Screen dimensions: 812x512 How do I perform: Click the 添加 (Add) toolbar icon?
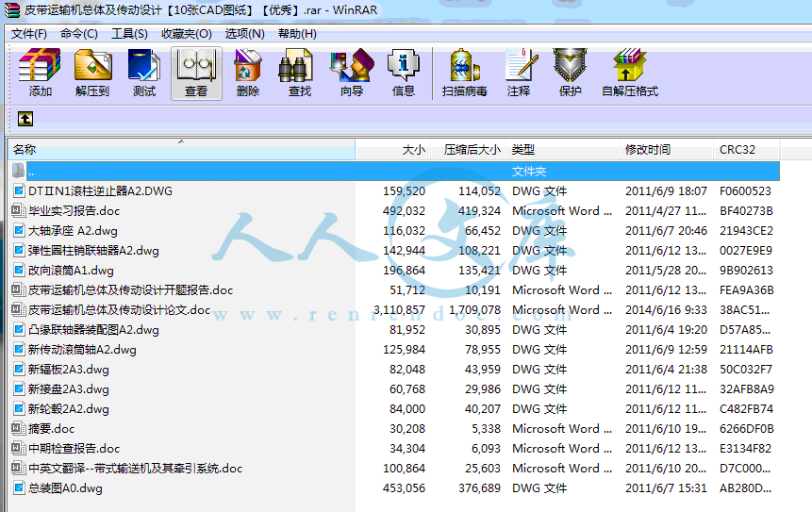[x=40, y=66]
